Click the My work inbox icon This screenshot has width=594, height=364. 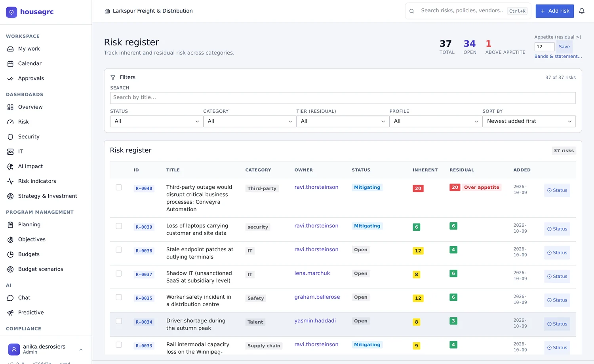[10, 49]
